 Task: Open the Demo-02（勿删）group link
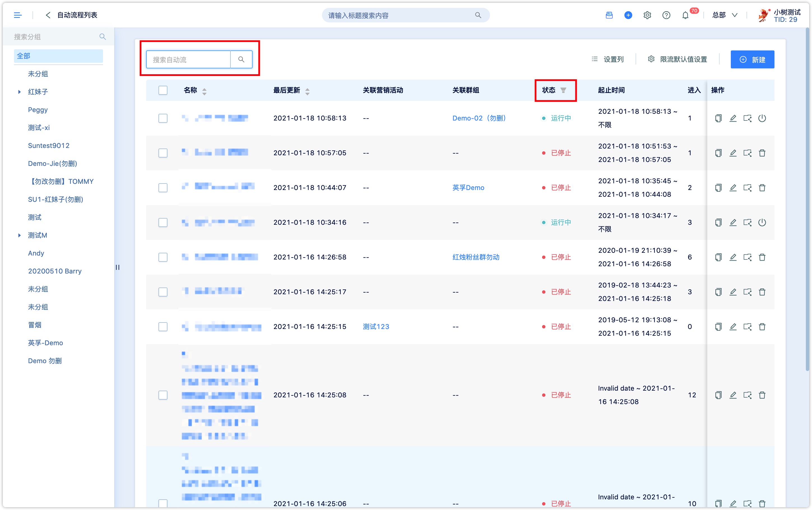(x=479, y=118)
